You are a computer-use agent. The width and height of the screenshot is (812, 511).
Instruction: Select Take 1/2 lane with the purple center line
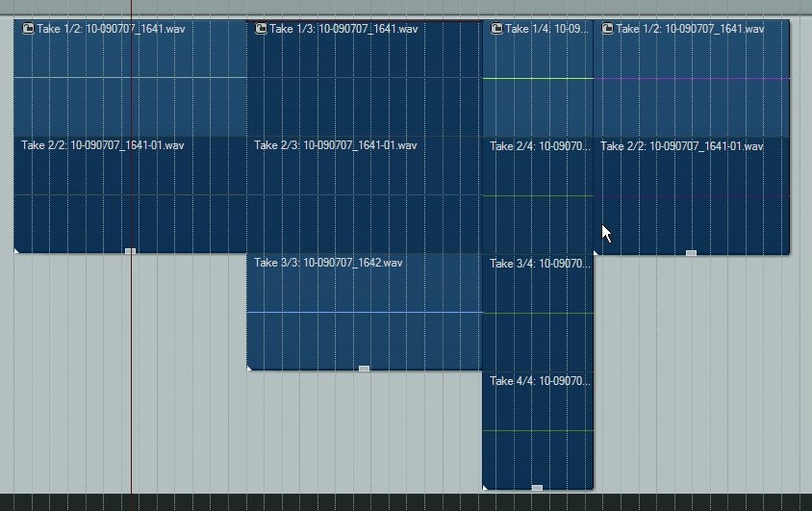pyautogui.click(x=692, y=79)
